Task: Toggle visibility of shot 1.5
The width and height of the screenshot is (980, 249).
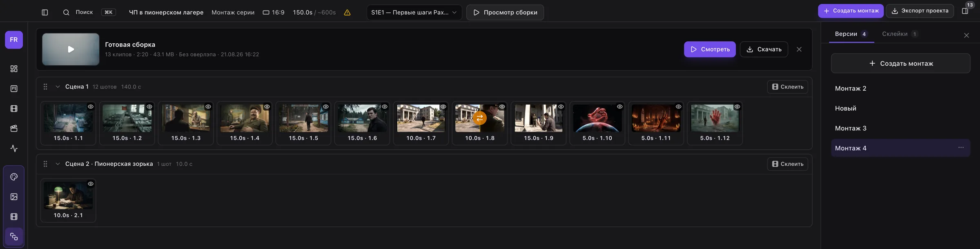Action: point(326,107)
